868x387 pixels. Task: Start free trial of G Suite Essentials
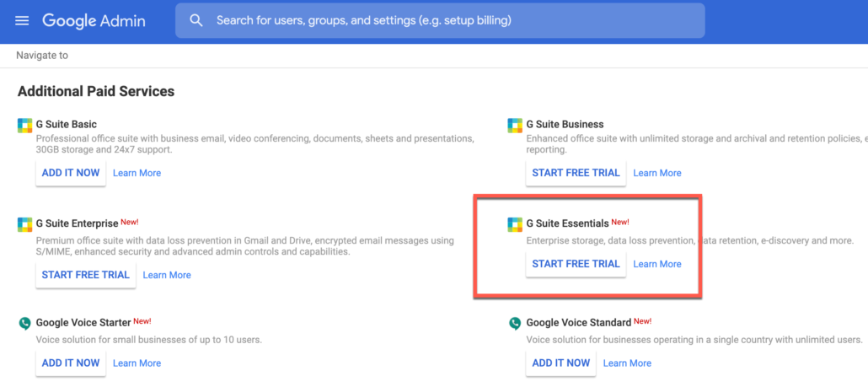tap(576, 264)
